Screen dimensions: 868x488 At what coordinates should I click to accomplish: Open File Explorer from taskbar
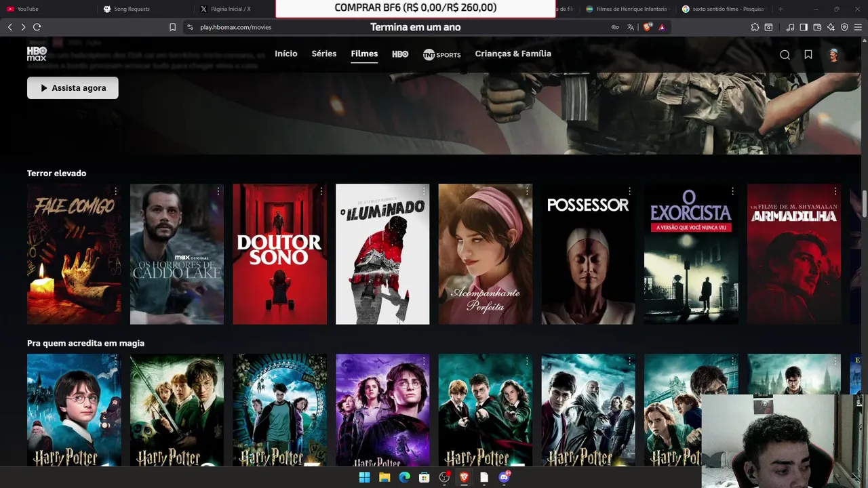coord(384,477)
